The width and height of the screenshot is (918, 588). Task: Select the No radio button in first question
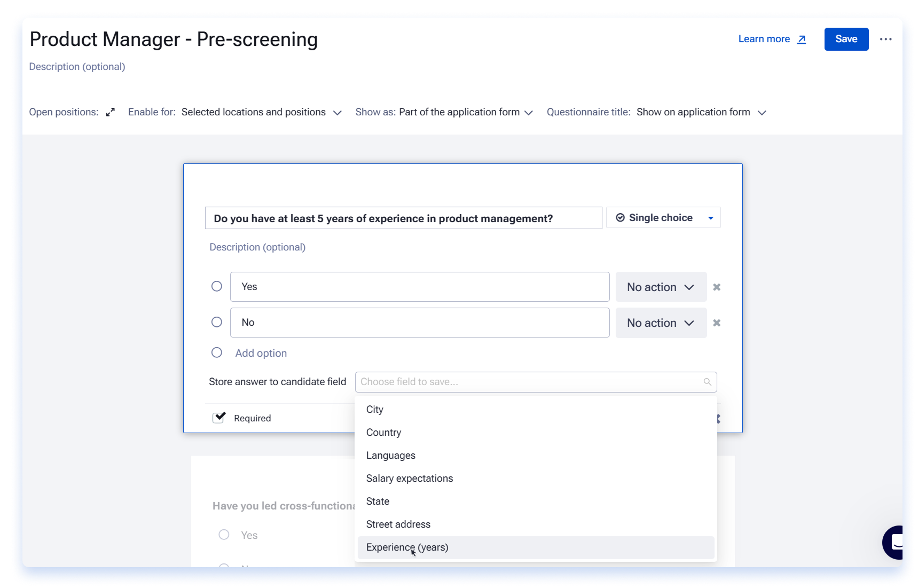point(217,322)
